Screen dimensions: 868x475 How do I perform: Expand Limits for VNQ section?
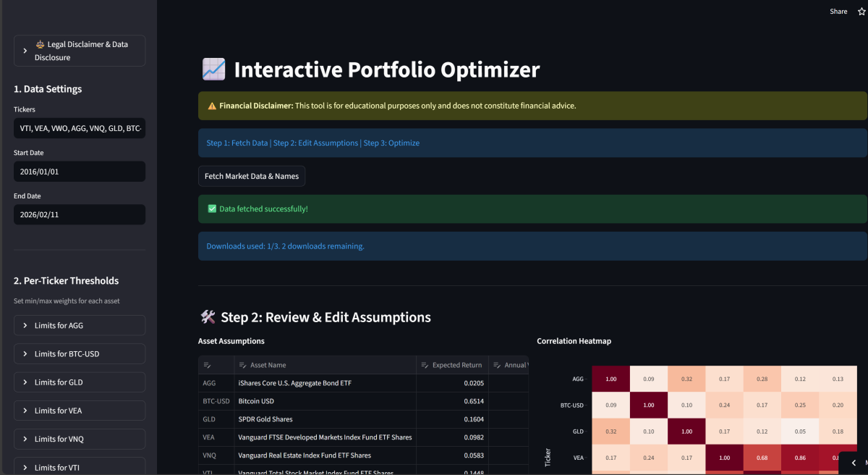click(x=80, y=439)
